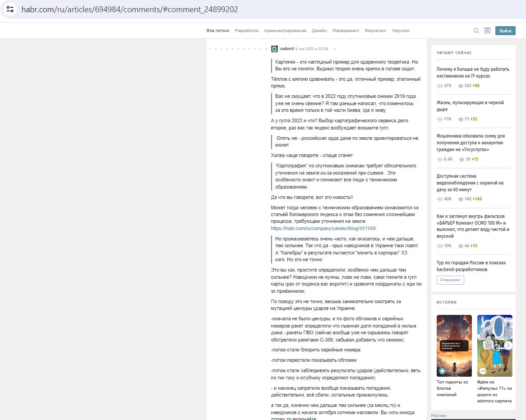This screenshot has height=420, width=526.
Task: Open the БАРЬЕР Компакт ОСМО 100 М article
Action: pos(473,226)
